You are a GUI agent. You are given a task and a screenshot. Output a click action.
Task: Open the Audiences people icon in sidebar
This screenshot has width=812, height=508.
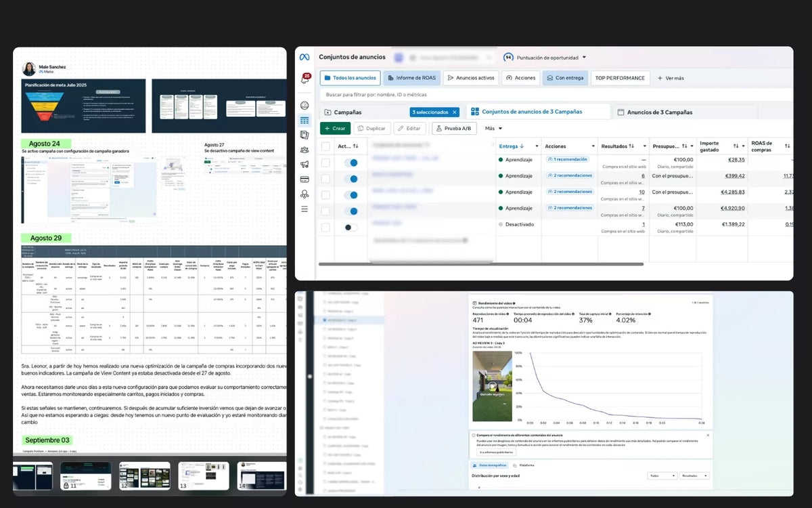click(304, 150)
